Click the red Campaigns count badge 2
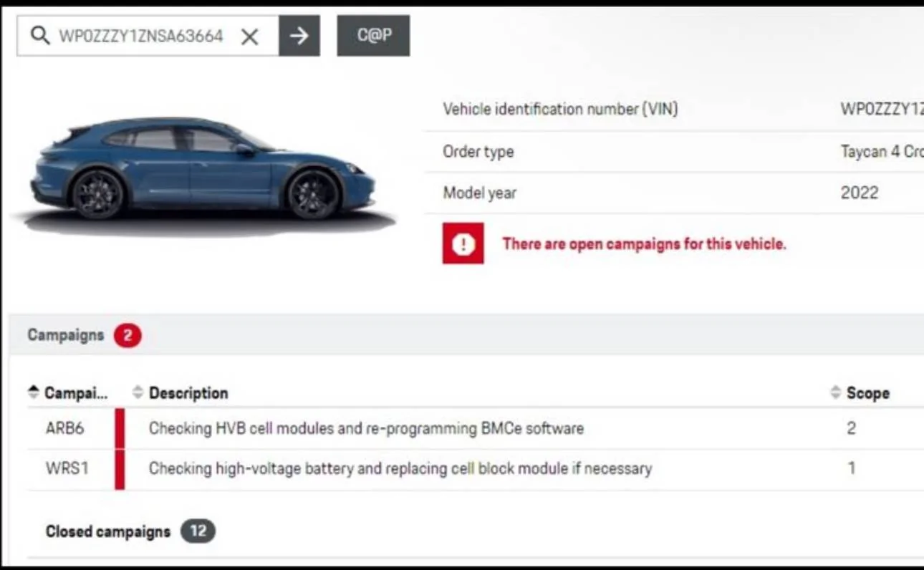 pos(127,335)
